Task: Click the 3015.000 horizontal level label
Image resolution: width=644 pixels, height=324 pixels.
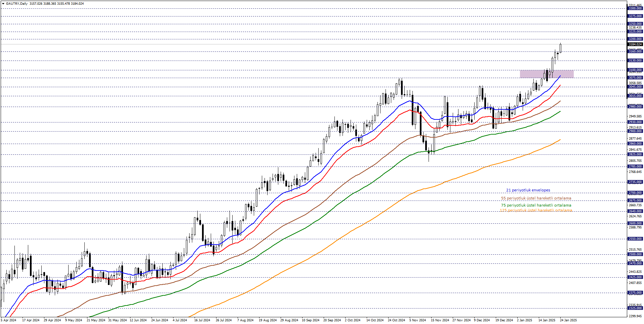Action: pyautogui.click(x=635, y=96)
